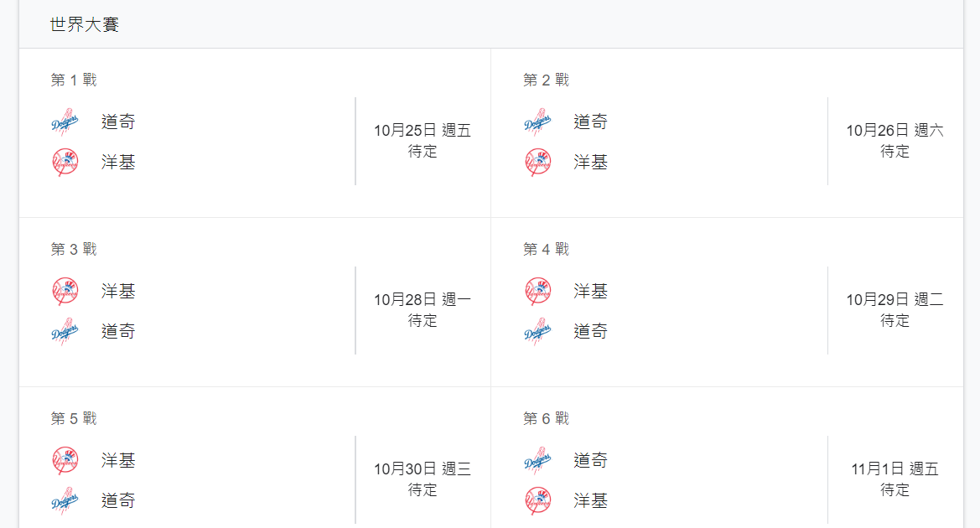Select the 道奇 team name in 第 1 戰
980x528 pixels.
pyautogui.click(x=118, y=122)
